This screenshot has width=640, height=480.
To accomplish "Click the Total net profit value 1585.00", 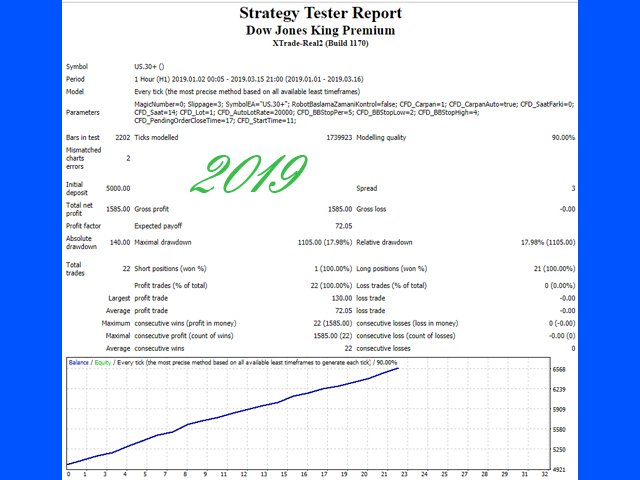I will pos(118,209).
